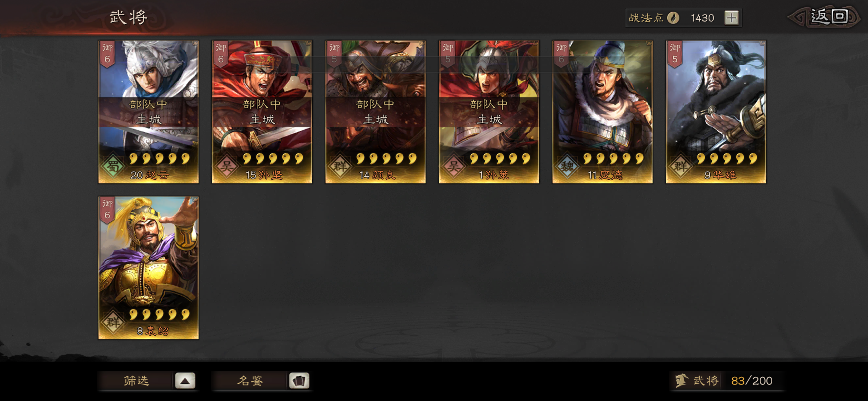Select the 赵云 general card

(x=148, y=112)
